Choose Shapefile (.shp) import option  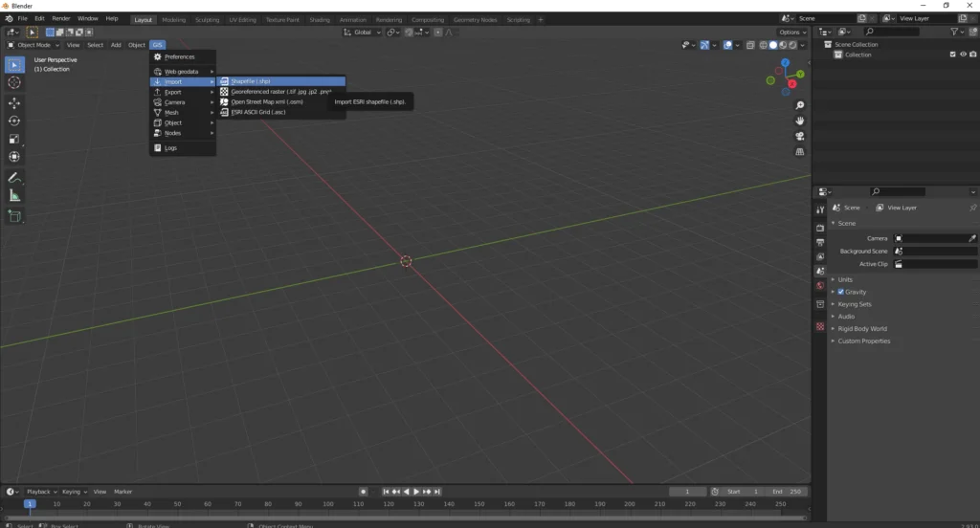(x=281, y=81)
